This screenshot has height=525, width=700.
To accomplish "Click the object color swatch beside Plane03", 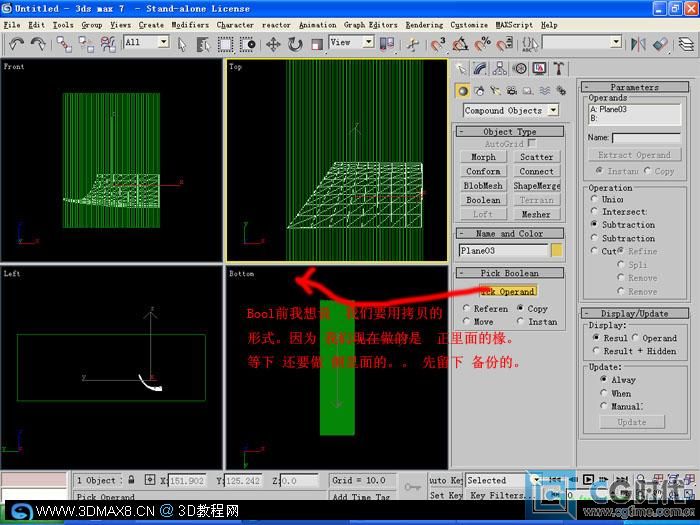I will point(556,250).
